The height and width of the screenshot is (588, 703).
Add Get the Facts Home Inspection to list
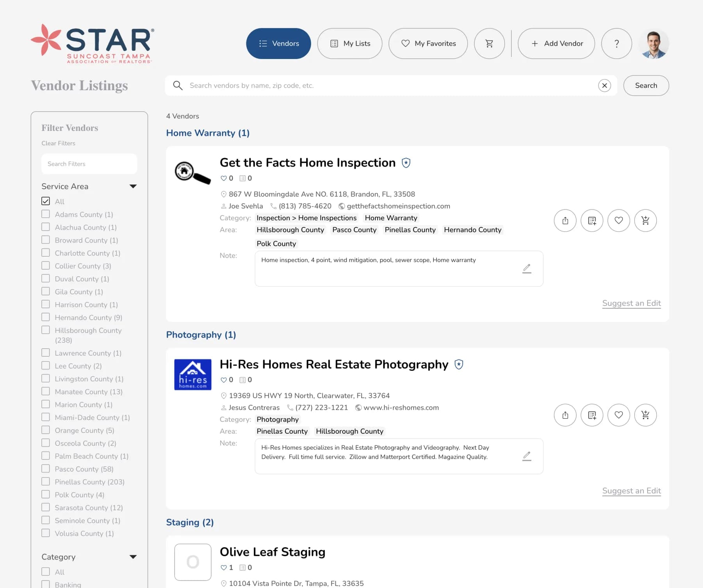point(592,221)
